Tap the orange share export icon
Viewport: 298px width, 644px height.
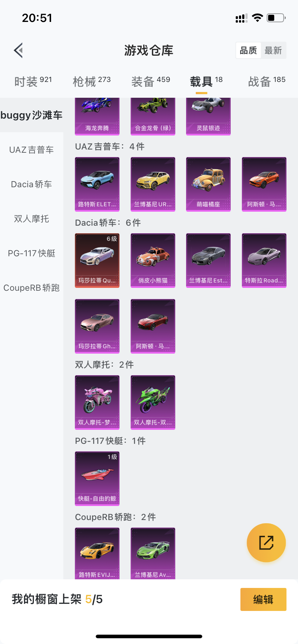(x=266, y=543)
